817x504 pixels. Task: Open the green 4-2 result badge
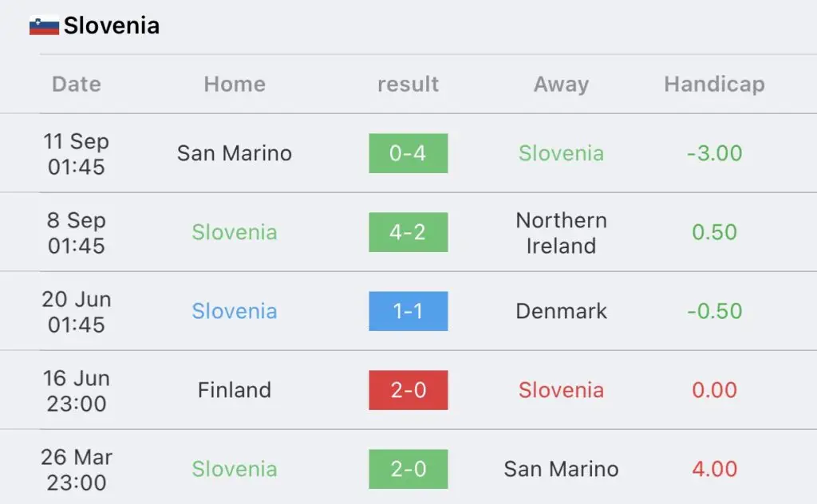pyautogui.click(x=408, y=232)
